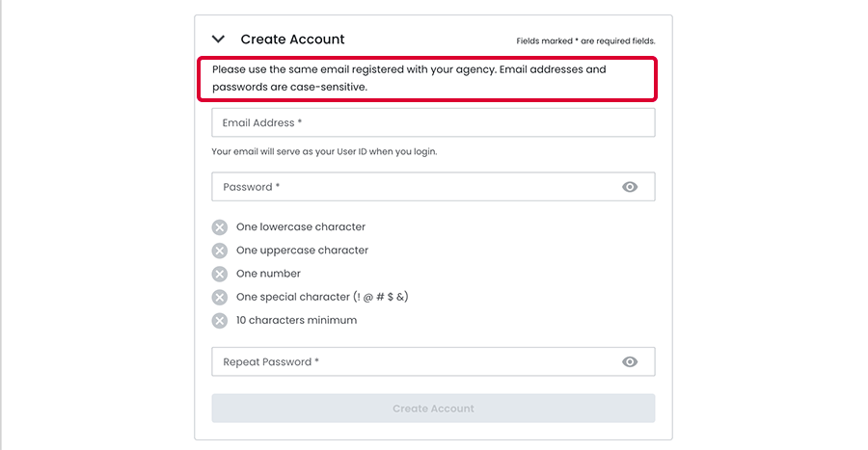Select the '10 characters minimum' requirement text

coord(296,320)
